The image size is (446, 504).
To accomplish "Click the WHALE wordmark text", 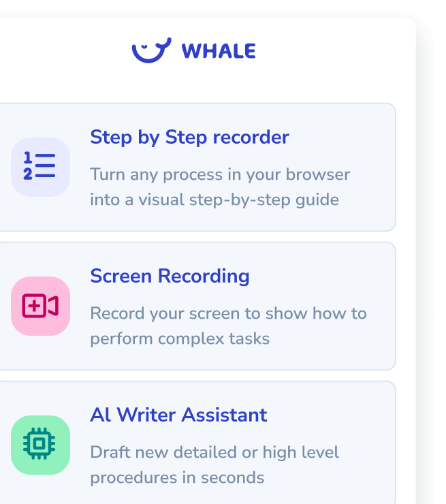I will 219,51.
